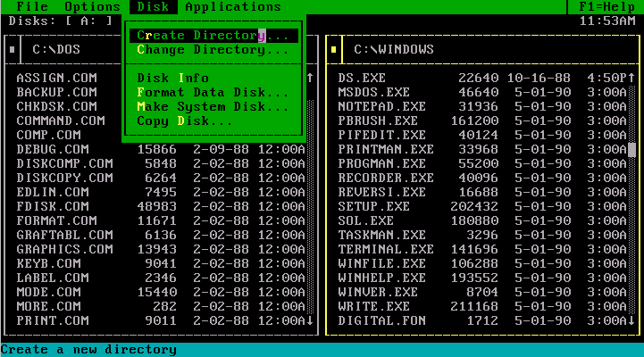
Task: Click scroll down arrow in DOS panel
Action: (310, 320)
